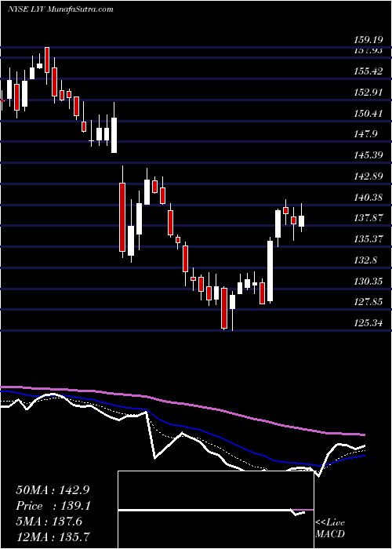Click the NYSE LW MunafaSutra.com title text
The width and height of the screenshot is (392, 549).
[60, 9]
